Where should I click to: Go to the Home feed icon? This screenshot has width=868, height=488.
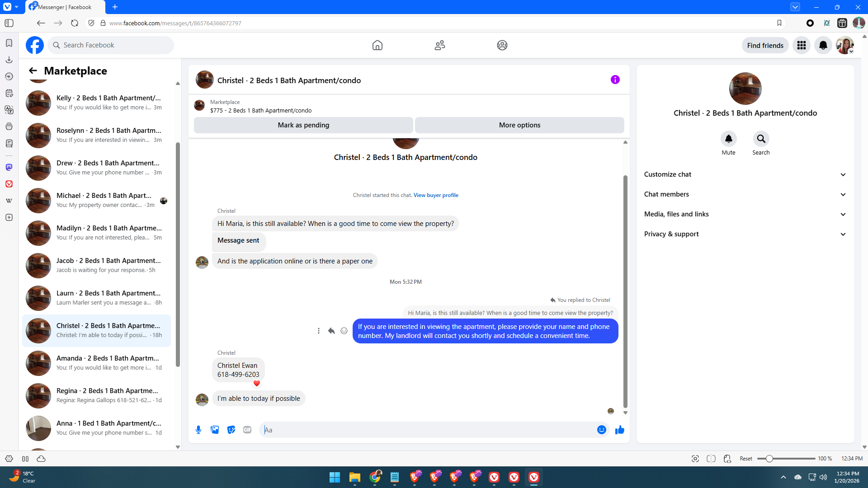(x=377, y=45)
